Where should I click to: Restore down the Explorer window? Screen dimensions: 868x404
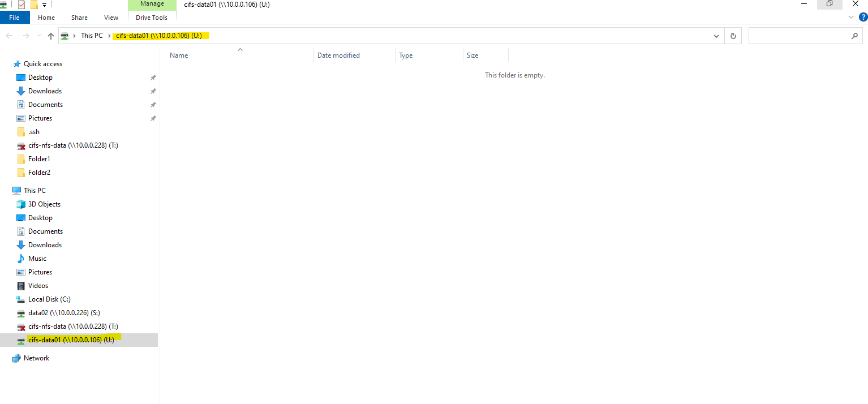point(830,4)
